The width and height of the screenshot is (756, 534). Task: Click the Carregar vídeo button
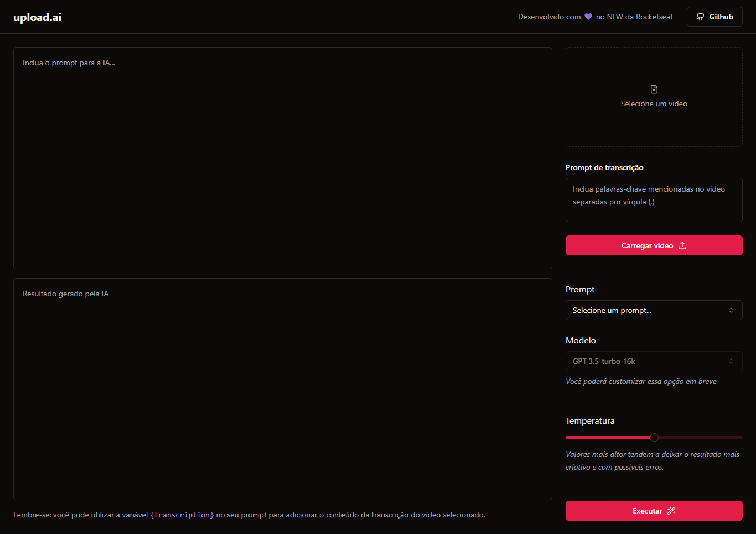pos(654,245)
